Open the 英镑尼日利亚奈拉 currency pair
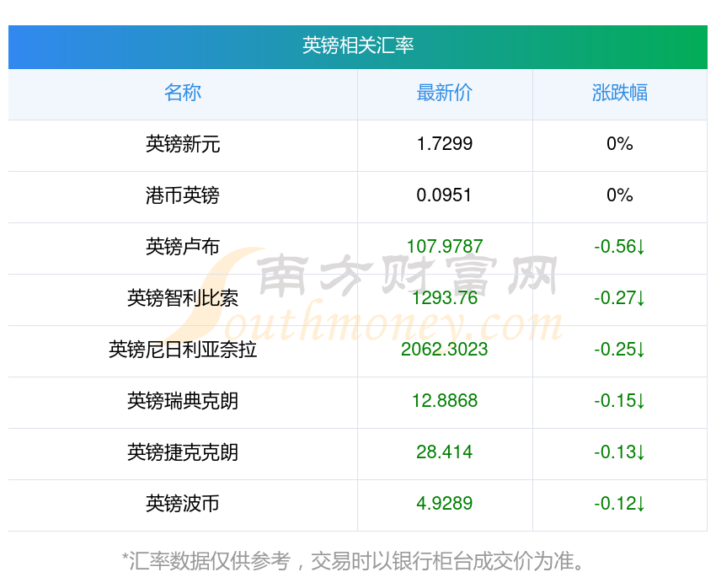The width and height of the screenshot is (716, 588). point(183,350)
